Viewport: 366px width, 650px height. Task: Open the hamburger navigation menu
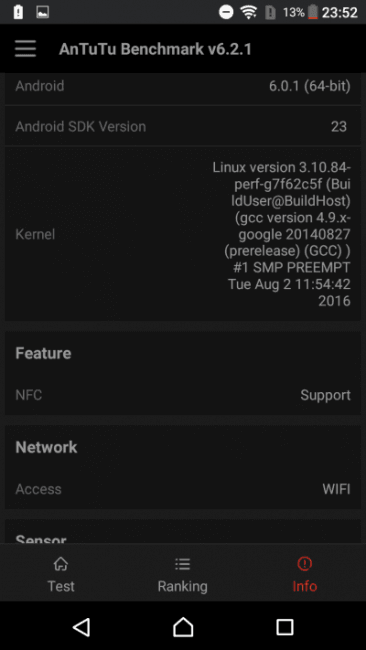pos(26,49)
